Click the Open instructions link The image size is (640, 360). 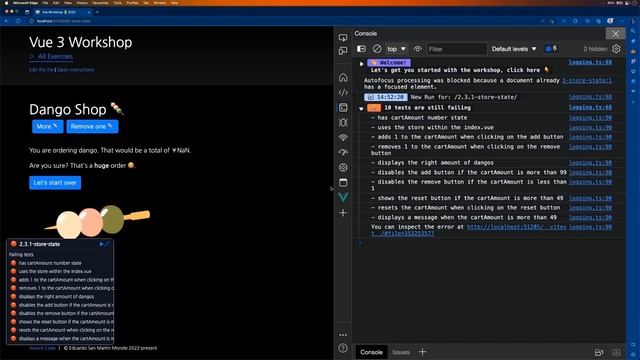[75, 70]
